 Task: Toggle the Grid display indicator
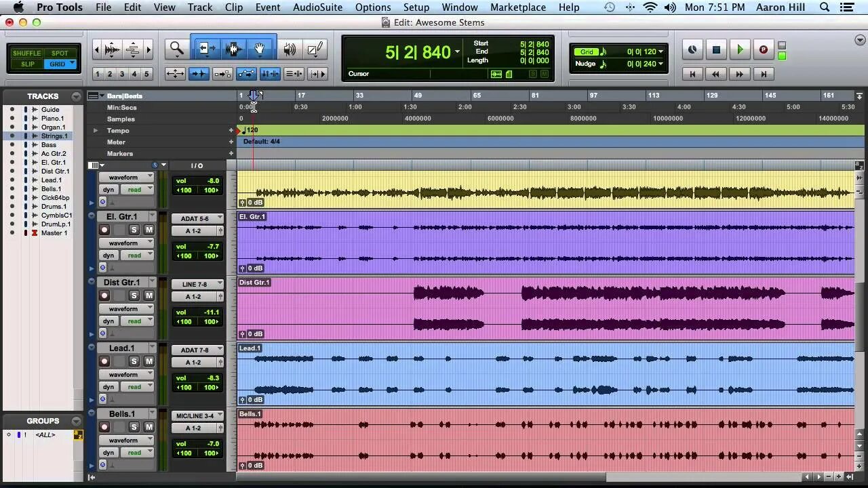[587, 52]
